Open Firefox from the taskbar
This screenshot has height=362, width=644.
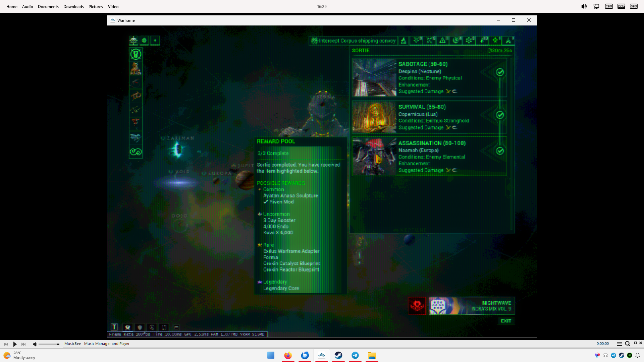(x=288, y=355)
